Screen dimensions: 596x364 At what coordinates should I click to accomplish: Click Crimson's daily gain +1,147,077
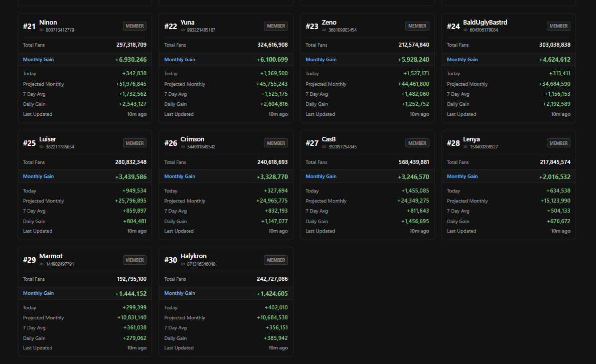(x=274, y=221)
